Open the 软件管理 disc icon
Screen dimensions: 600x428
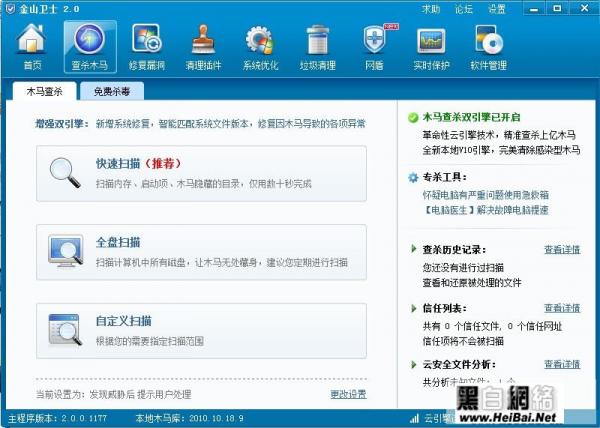point(488,44)
